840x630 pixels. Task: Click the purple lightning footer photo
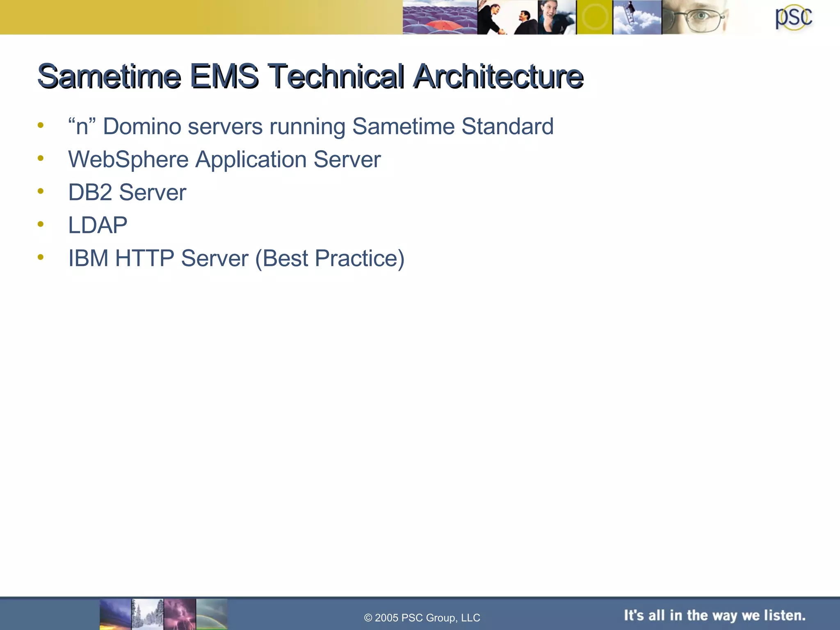coord(180,614)
